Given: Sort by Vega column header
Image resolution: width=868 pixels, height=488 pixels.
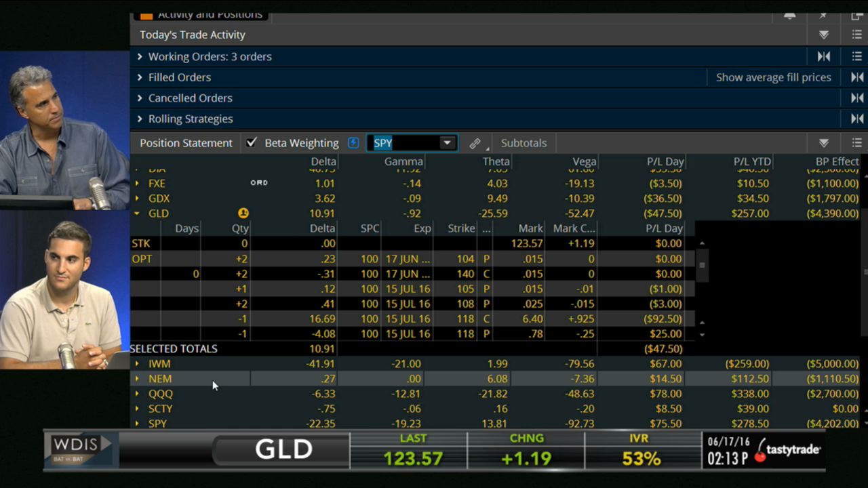Looking at the screenshot, I should [584, 161].
